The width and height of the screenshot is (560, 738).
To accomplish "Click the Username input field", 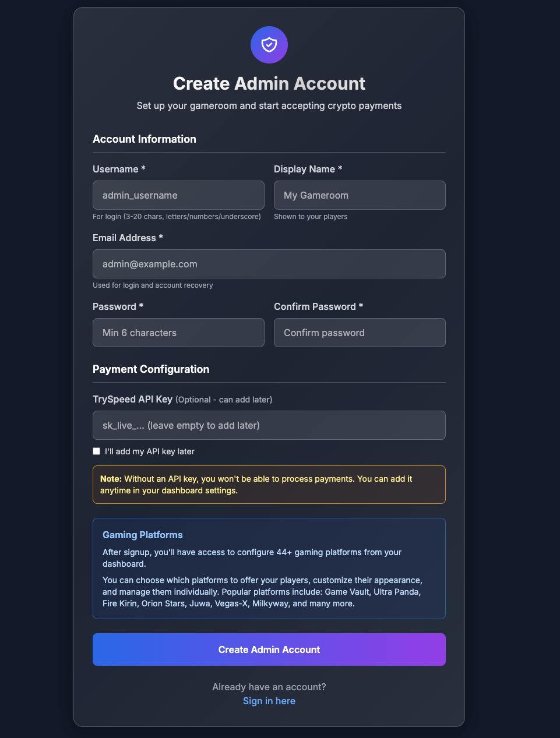I will click(178, 195).
